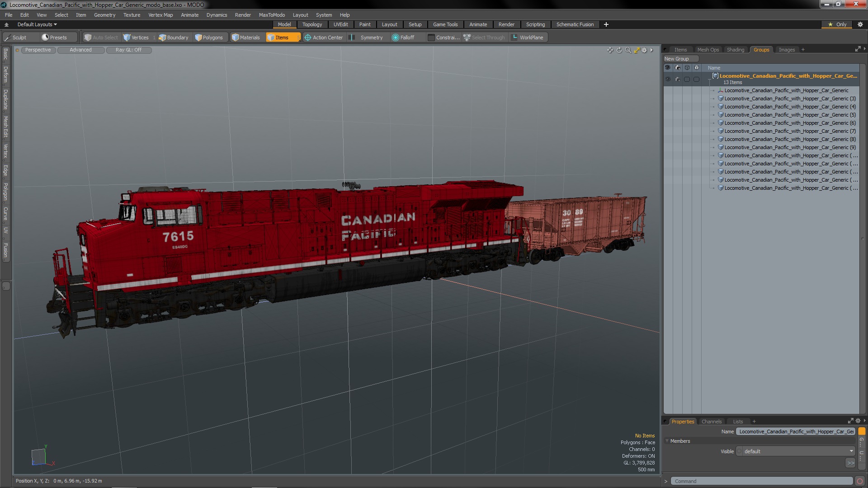Collapse the Members section

click(x=667, y=441)
